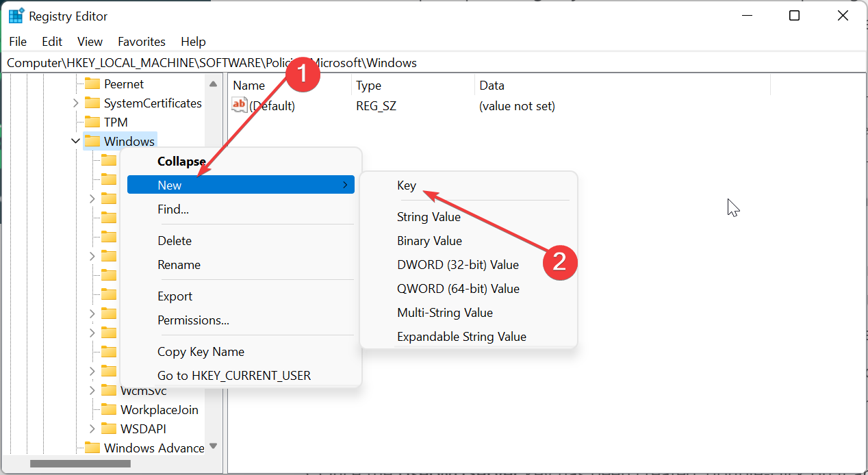
Task: Choose Delete from the context menu
Action: click(x=241, y=241)
